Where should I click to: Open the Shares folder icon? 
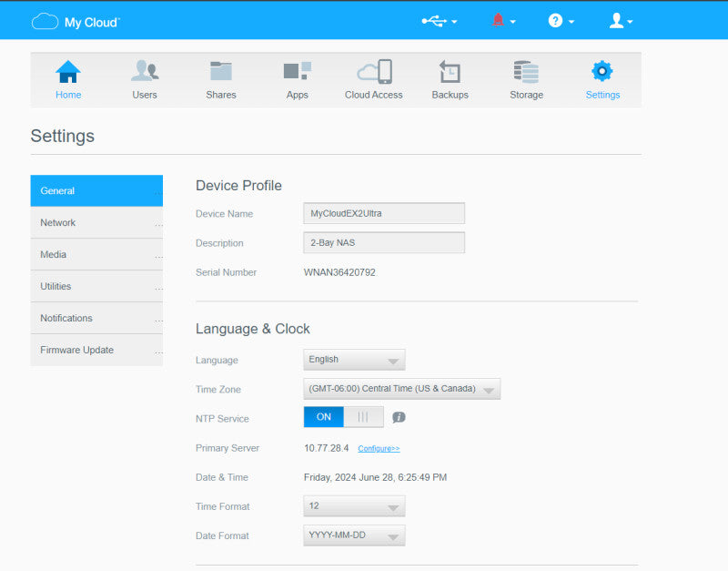(221, 71)
